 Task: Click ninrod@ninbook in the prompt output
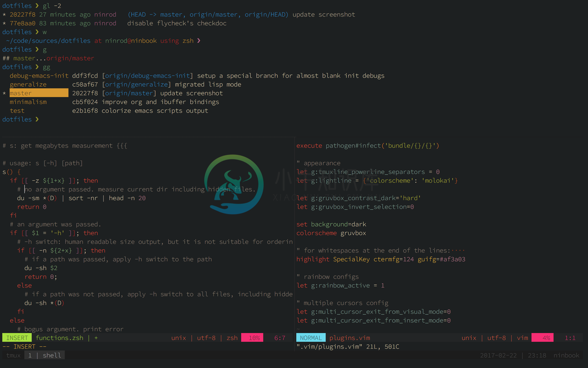click(131, 41)
